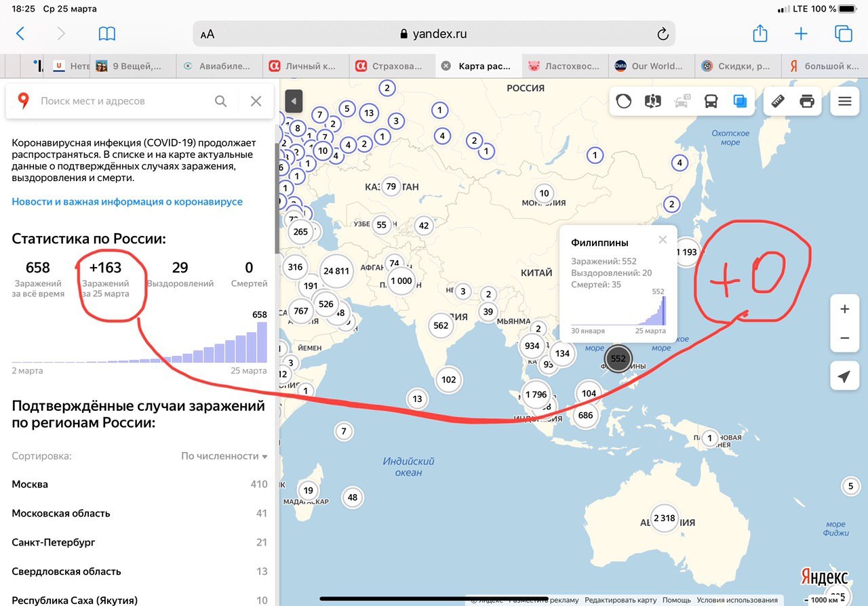Select the Московская область row
The height and width of the screenshot is (606, 868).
(140, 514)
